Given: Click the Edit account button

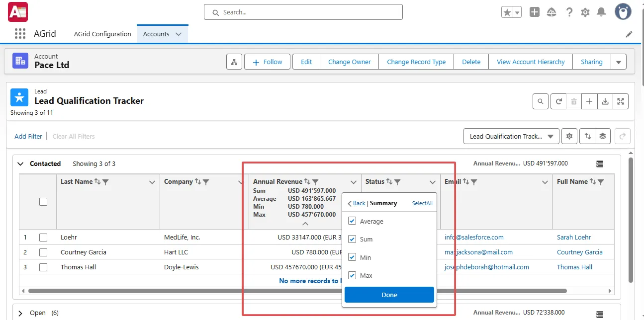Looking at the screenshot, I should pyautogui.click(x=306, y=62).
